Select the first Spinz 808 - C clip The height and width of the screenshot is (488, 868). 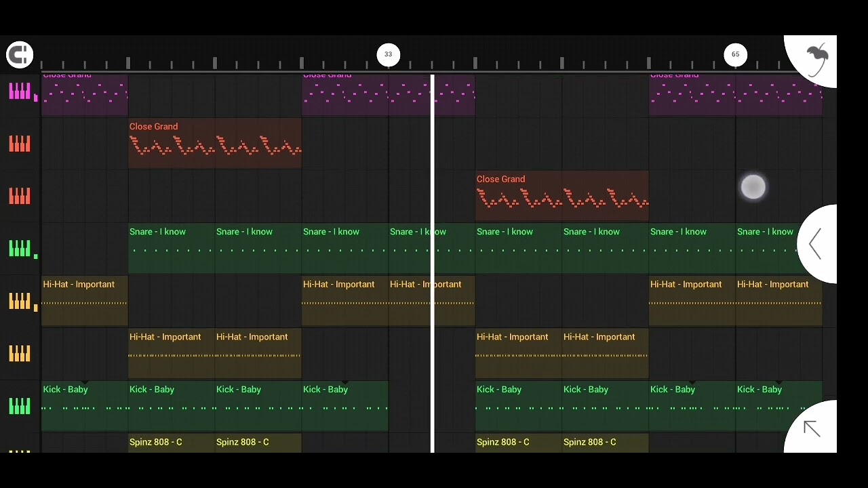click(x=172, y=443)
